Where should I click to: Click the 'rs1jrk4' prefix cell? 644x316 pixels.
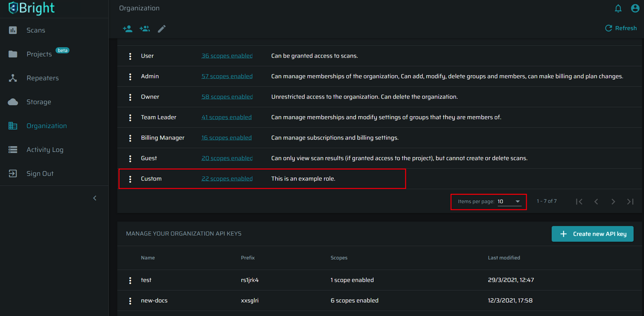(250, 280)
